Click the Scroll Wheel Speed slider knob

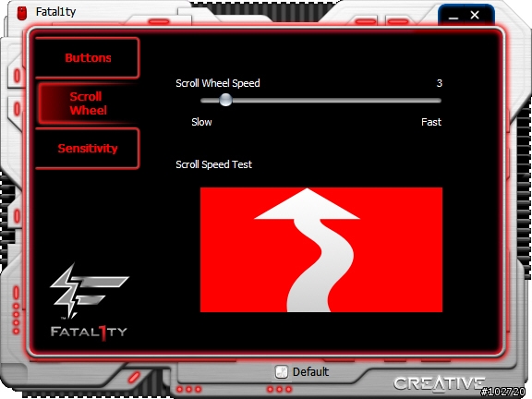(225, 100)
